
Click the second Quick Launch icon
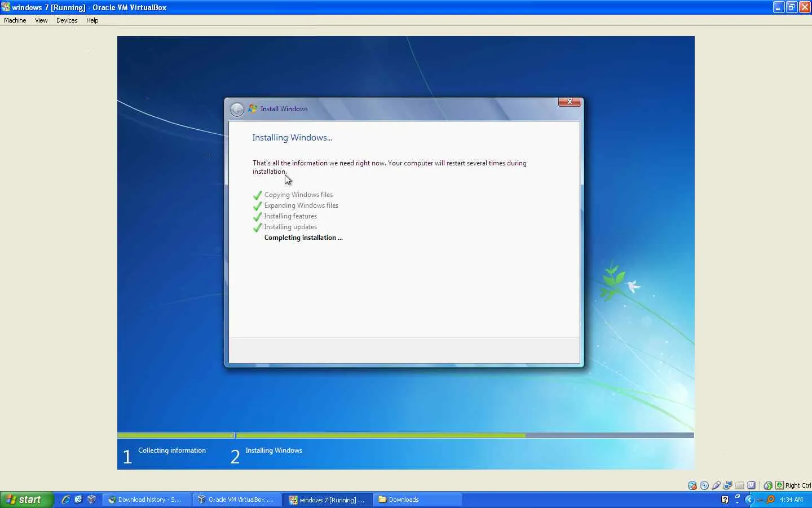tap(78, 500)
